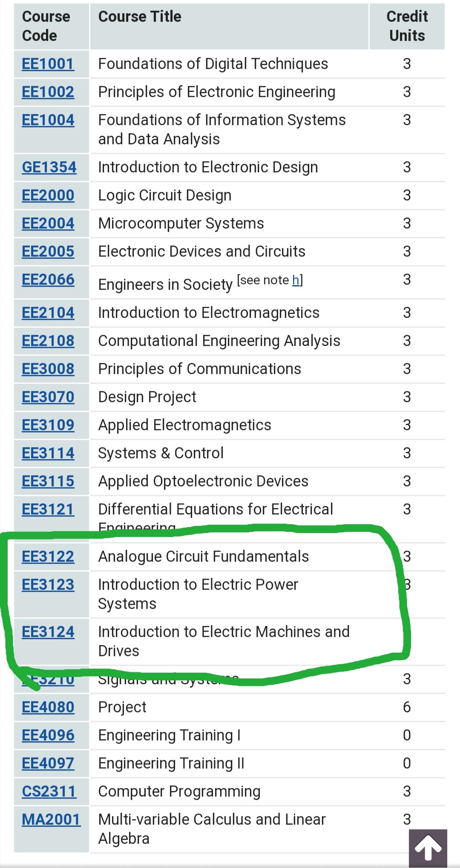This screenshot has height=868, width=460.
Task: Open the EE2004 course code link
Action: pos(48,223)
